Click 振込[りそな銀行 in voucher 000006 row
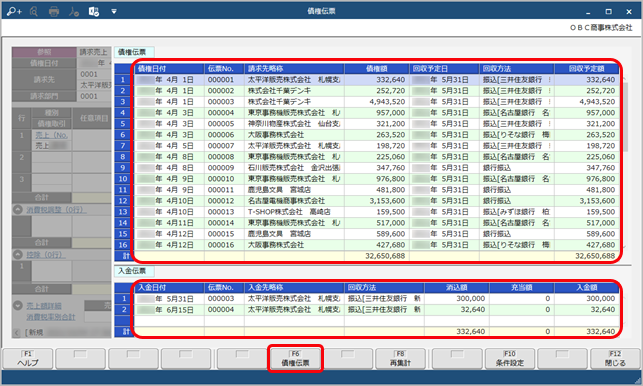The width and height of the screenshot is (643, 386). point(517,135)
